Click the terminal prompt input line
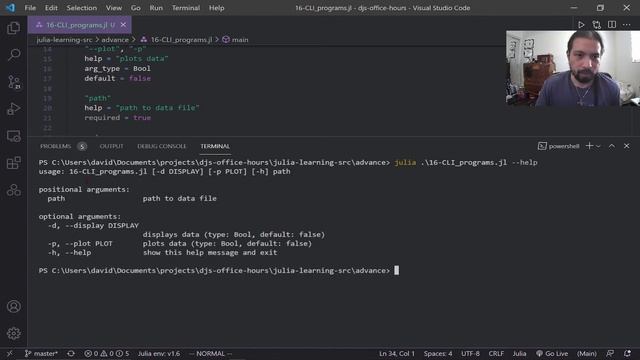Image resolution: width=640 pixels, height=360 pixels. click(x=218, y=271)
